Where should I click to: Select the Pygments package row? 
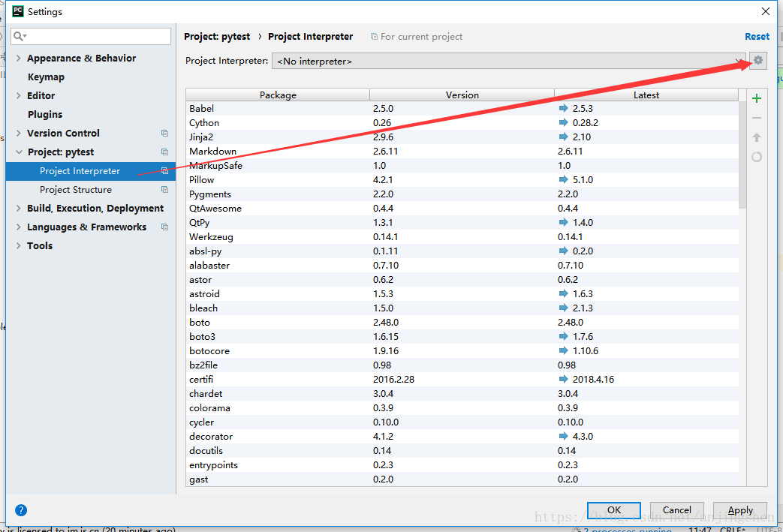[x=462, y=194]
